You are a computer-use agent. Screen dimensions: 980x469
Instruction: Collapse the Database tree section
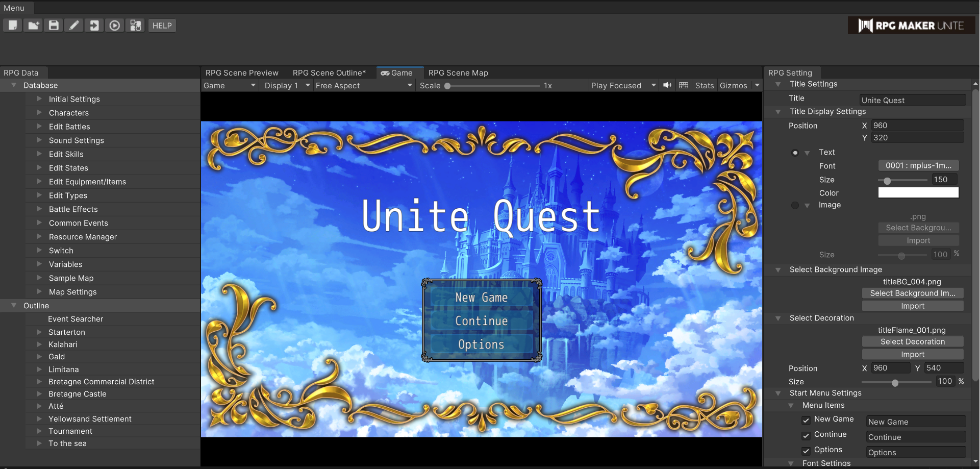(x=14, y=85)
